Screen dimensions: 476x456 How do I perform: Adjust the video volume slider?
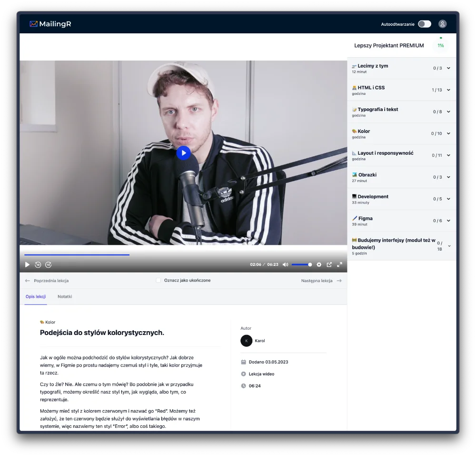tap(302, 264)
